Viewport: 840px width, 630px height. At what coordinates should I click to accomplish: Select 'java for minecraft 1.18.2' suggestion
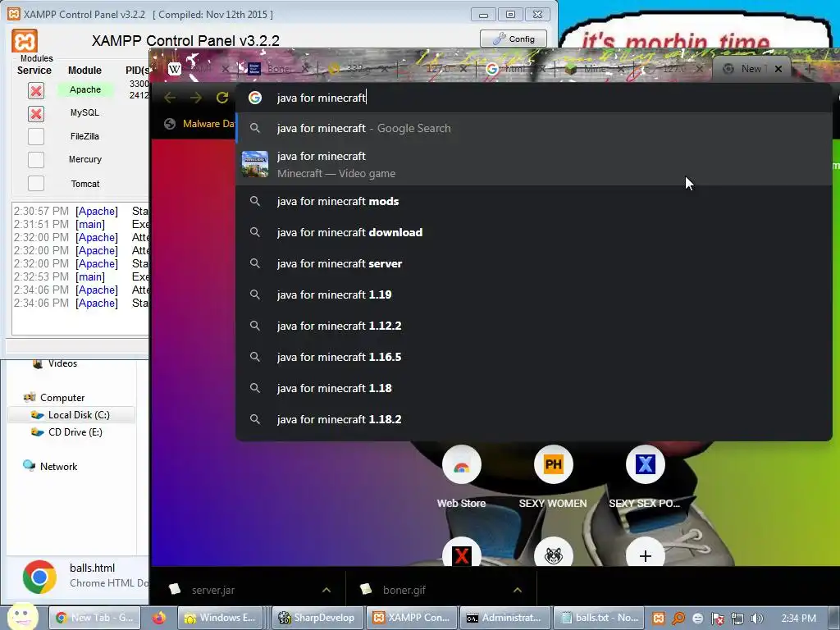534,419
